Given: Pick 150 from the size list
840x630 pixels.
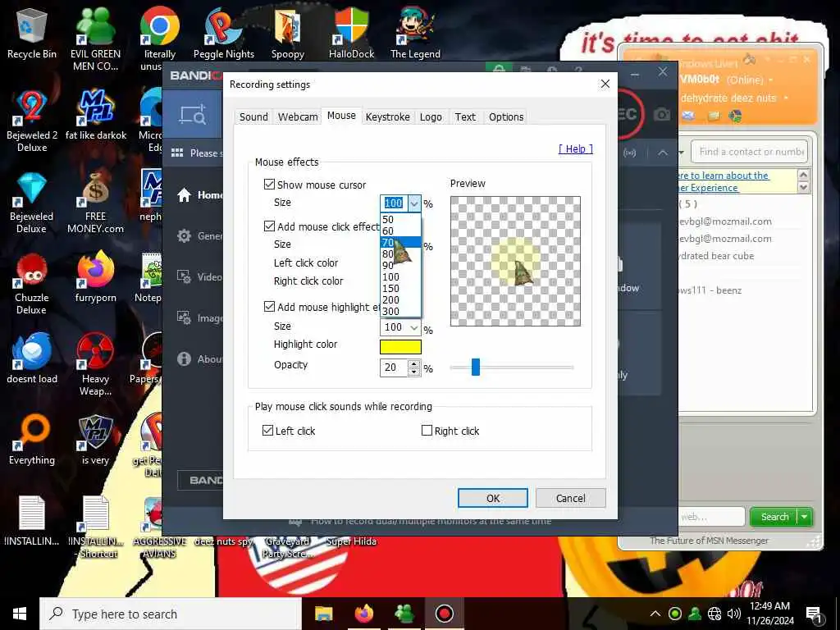Looking at the screenshot, I should (400, 288).
